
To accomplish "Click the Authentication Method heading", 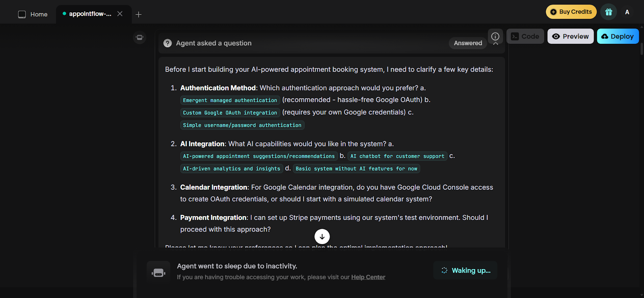I will click(x=218, y=88).
